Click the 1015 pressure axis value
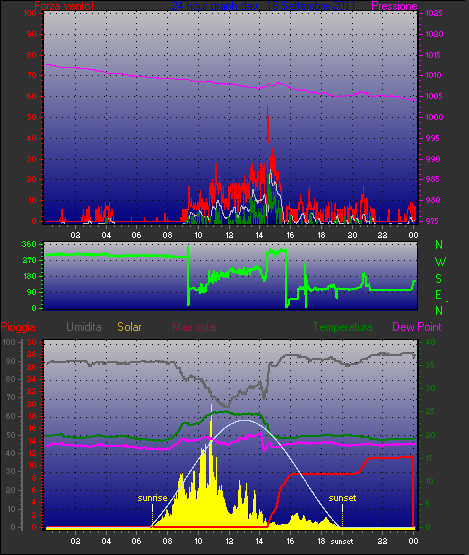 coord(433,55)
